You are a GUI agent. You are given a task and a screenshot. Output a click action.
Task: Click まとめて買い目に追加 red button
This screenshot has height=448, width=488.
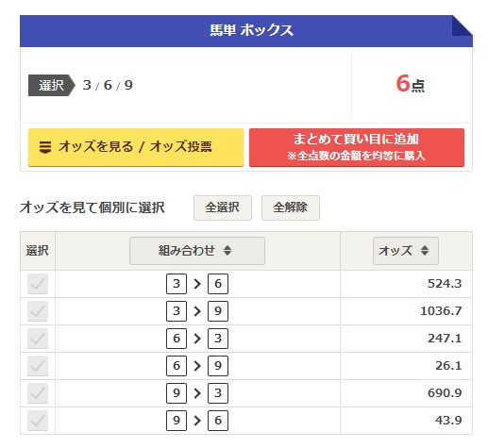pyautogui.click(x=357, y=147)
